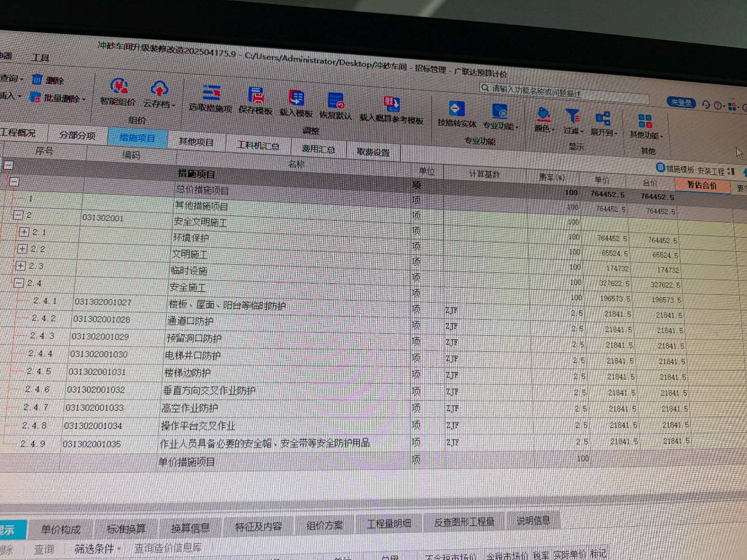Open 取费设置 tab
The width and height of the screenshot is (747, 560).
pyautogui.click(x=373, y=152)
